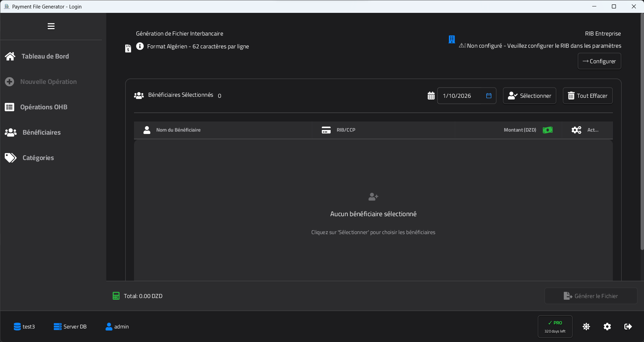Click the group icon next to Bénéficiaires Sélectionnés
The width and height of the screenshot is (644, 342).
pos(139,95)
